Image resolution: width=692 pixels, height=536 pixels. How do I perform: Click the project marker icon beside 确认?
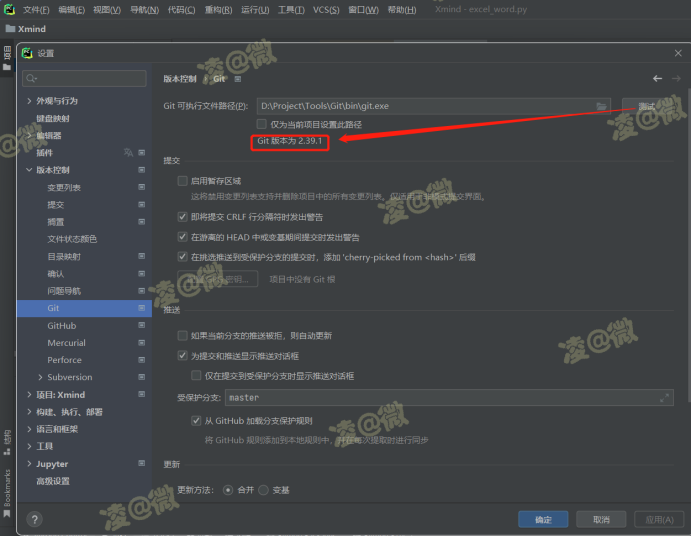pyautogui.click(x=142, y=274)
